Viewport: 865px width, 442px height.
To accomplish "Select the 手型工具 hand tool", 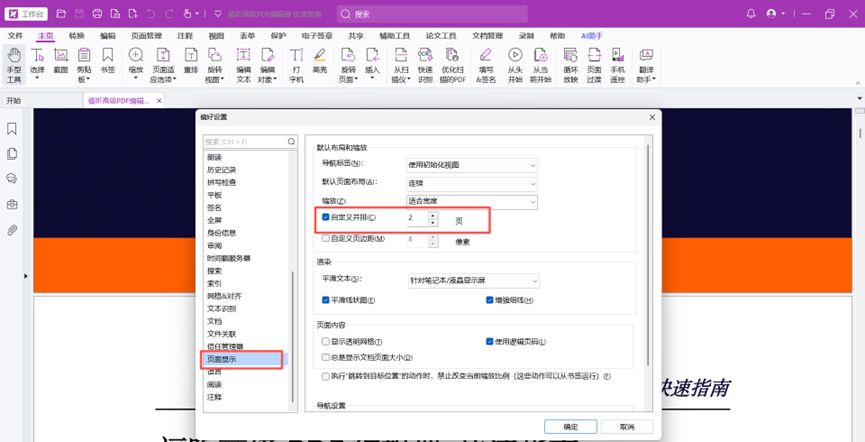I will [13, 64].
